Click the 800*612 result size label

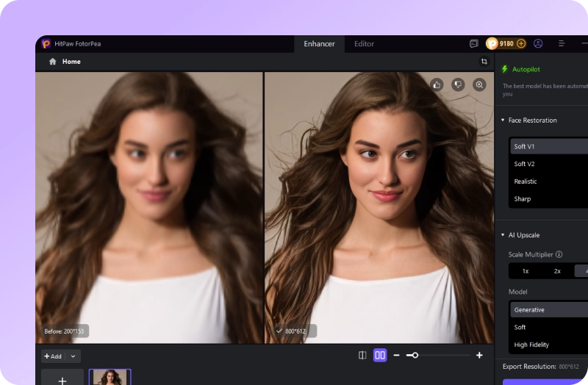click(295, 331)
